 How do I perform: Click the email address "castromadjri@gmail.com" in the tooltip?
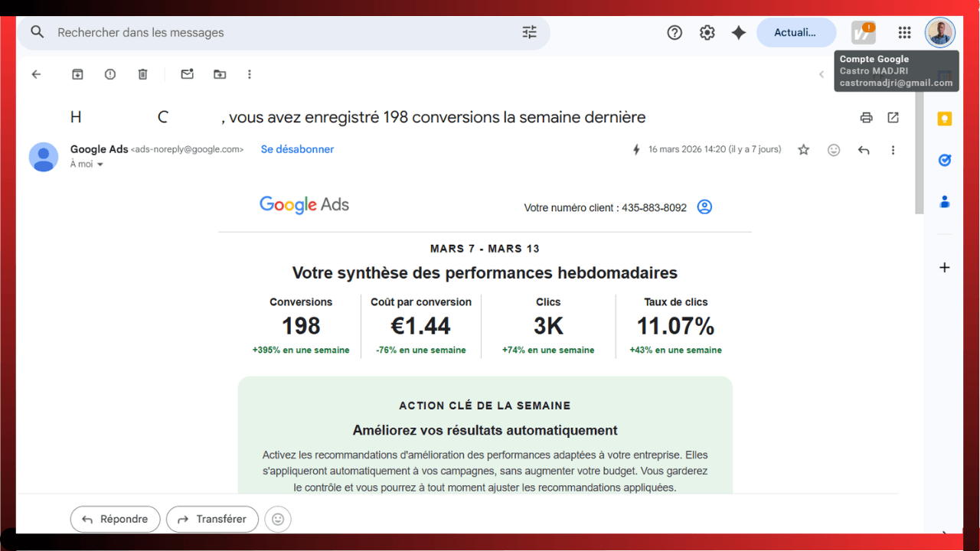pos(896,83)
